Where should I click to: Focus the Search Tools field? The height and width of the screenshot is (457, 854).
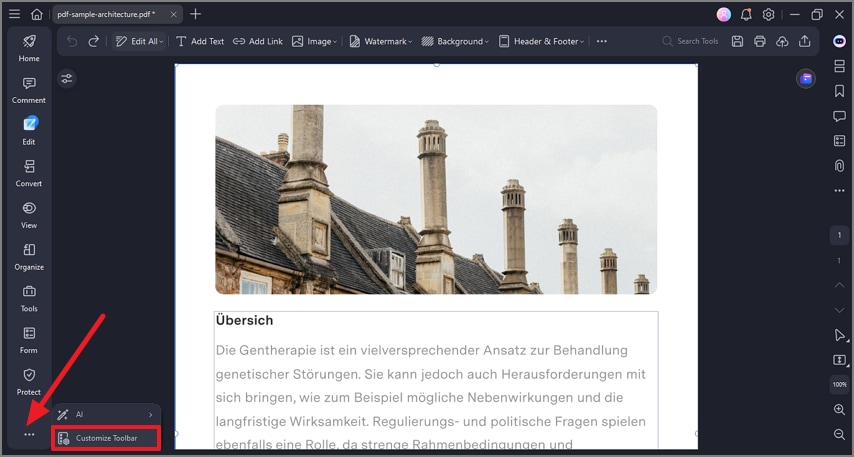(691, 41)
